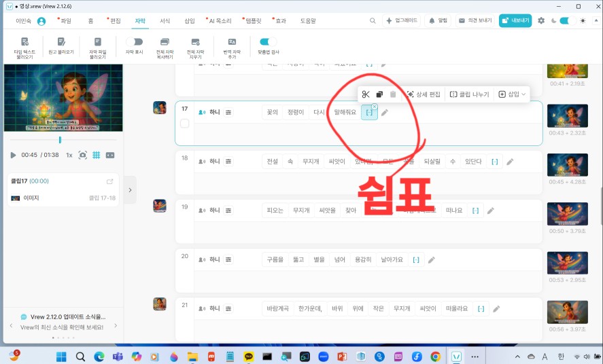Click the 전체 자막 지우기 icon

(196, 42)
